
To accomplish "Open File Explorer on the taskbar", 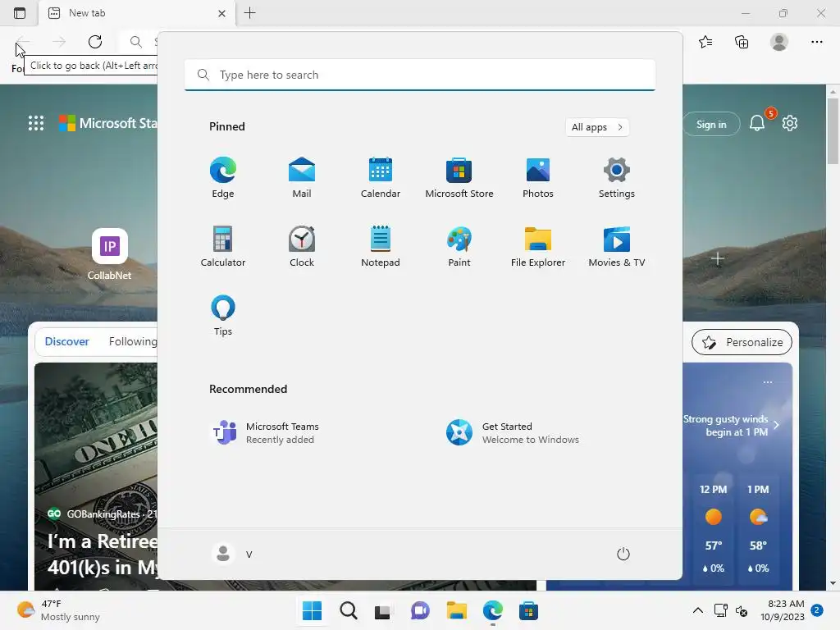I will tap(456, 610).
